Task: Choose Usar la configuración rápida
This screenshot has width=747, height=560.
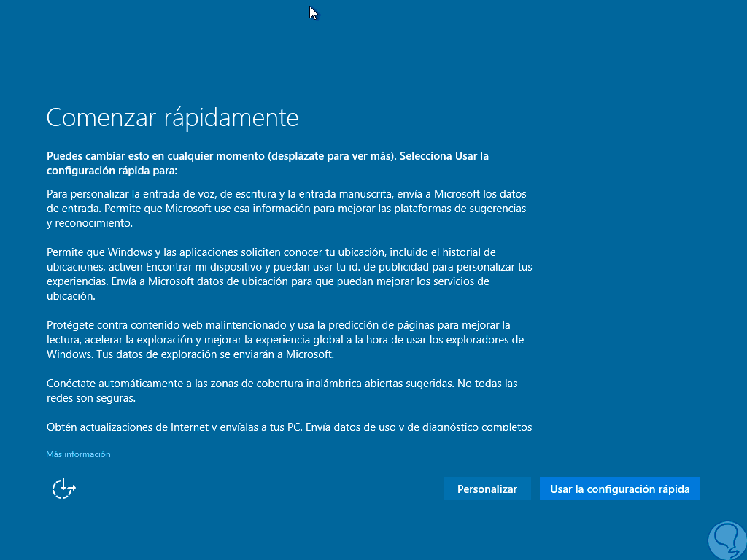Action: (620, 489)
